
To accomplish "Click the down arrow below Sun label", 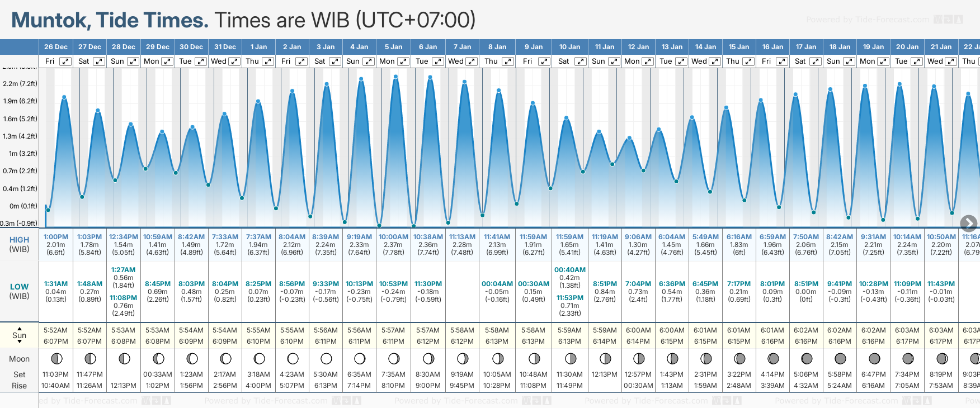I will [20, 341].
